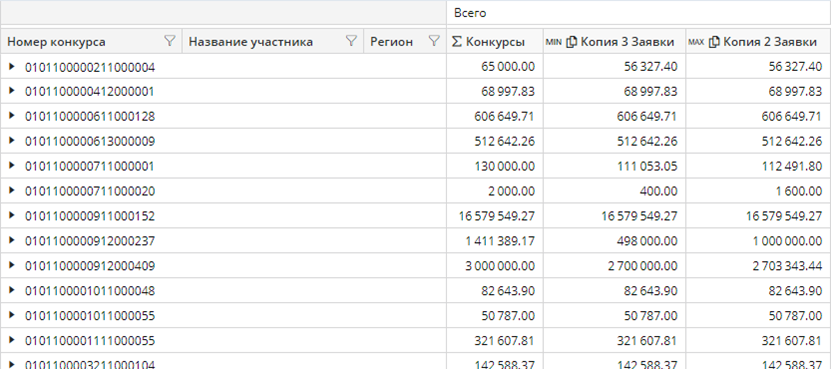Screen dimensions: 831x369
Task: Expand row 0101100000711000020
Action: pos(12,190)
